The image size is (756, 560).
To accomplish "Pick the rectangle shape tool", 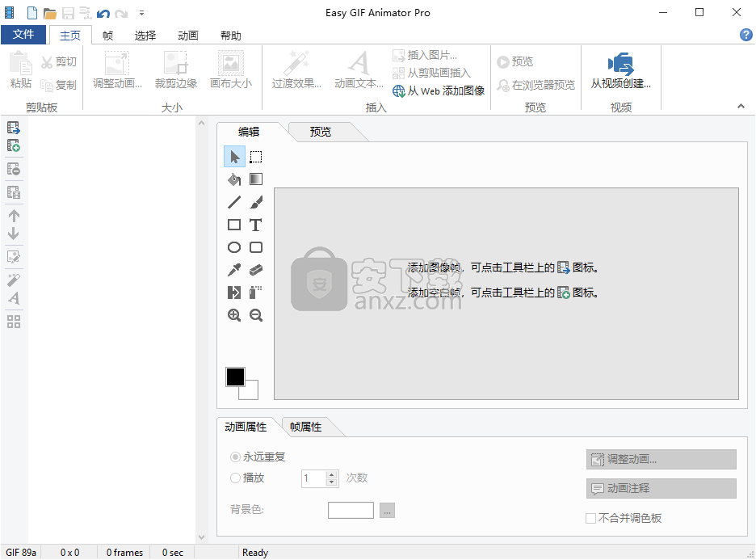I will click(x=234, y=225).
